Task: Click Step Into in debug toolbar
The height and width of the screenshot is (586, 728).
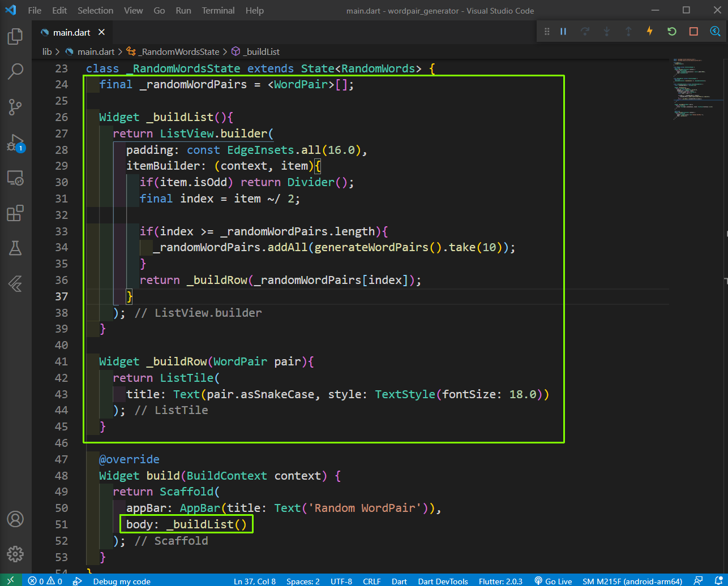Action: point(607,32)
